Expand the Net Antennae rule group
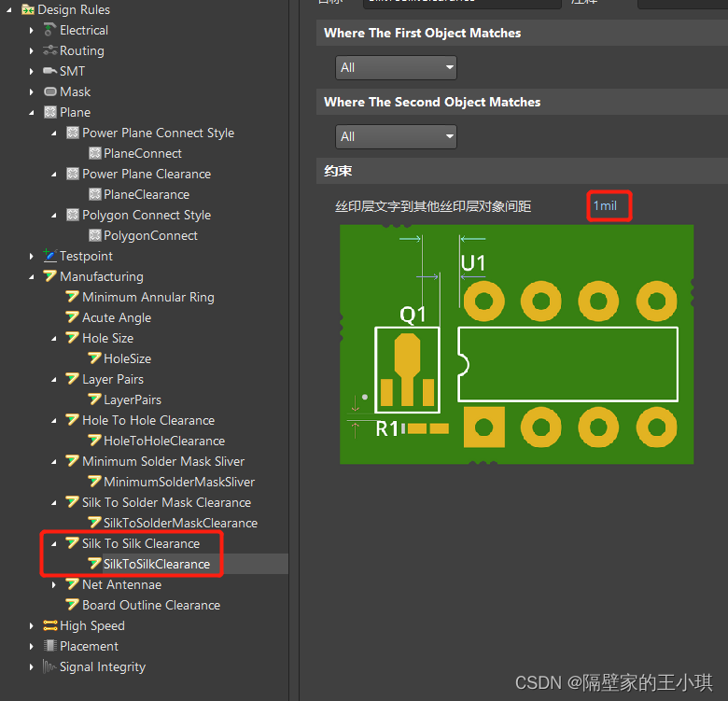The width and height of the screenshot is (728, 701). tap(54, 584)
